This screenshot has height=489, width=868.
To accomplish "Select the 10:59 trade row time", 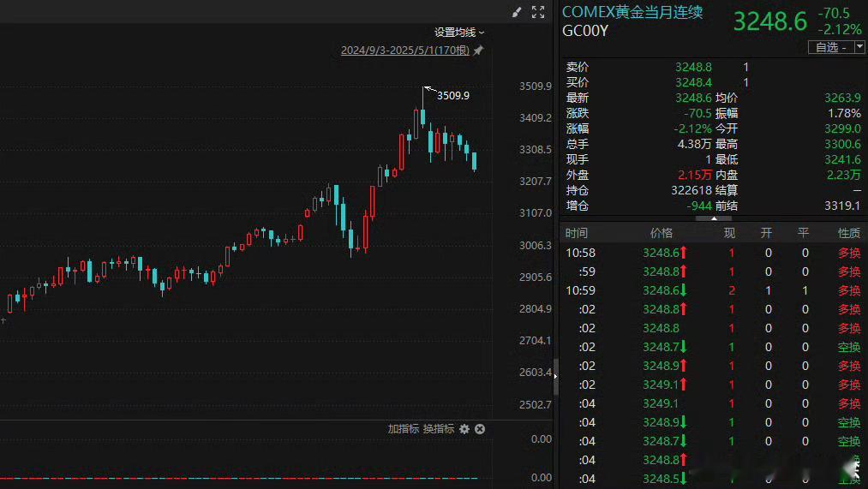I will point(580,290).
